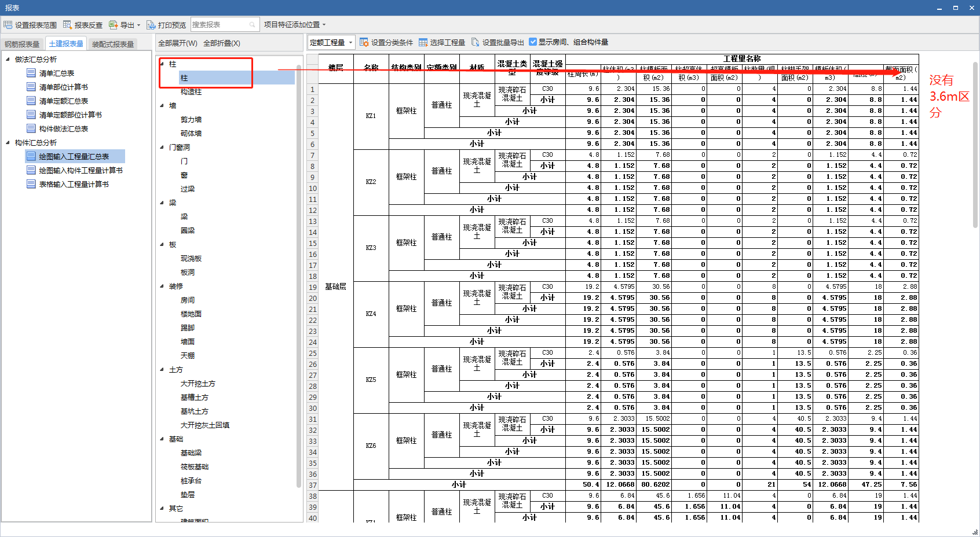Click the 导出 export icon
This screenshot has height=537, width=980.
pyautogui.click(x=113, y=25)
